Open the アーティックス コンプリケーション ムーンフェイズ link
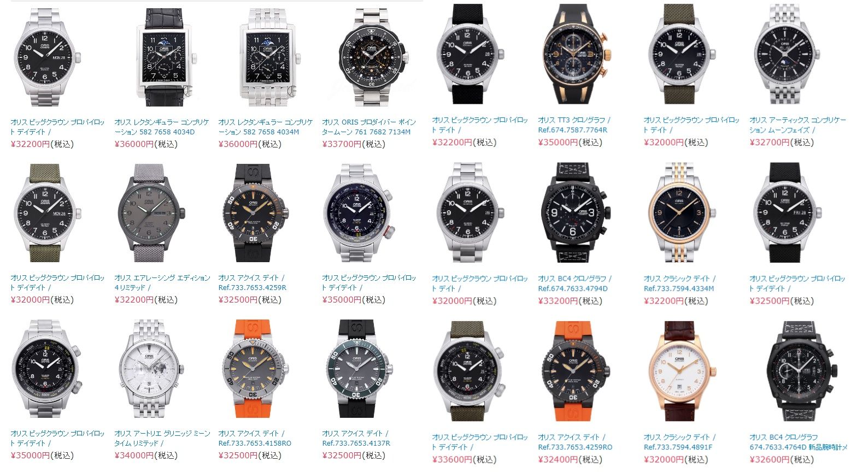Screen dimensions: 868x473 (797, 125)
